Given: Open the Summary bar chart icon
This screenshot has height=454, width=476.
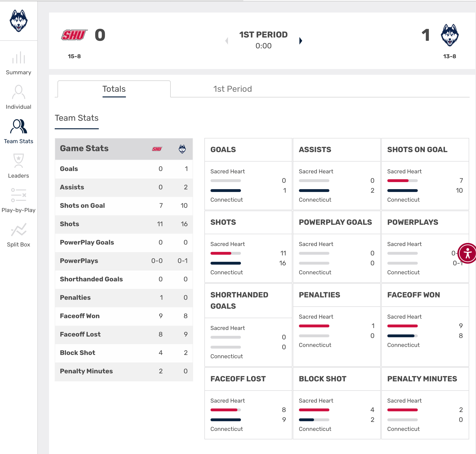Looking at the screenshot, I should (x=19, y=58).
